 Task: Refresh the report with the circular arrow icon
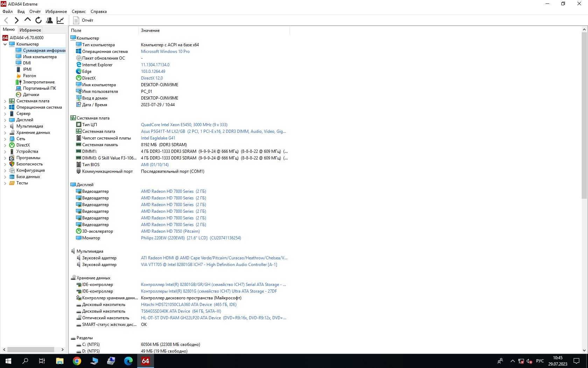click(x=38, y=20)
